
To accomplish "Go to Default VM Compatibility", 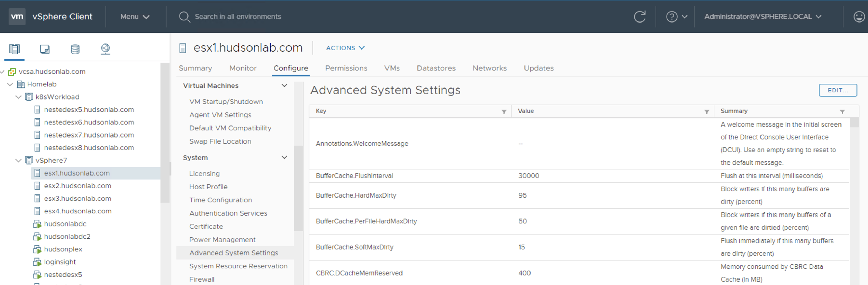I will (x=230, y=128).
